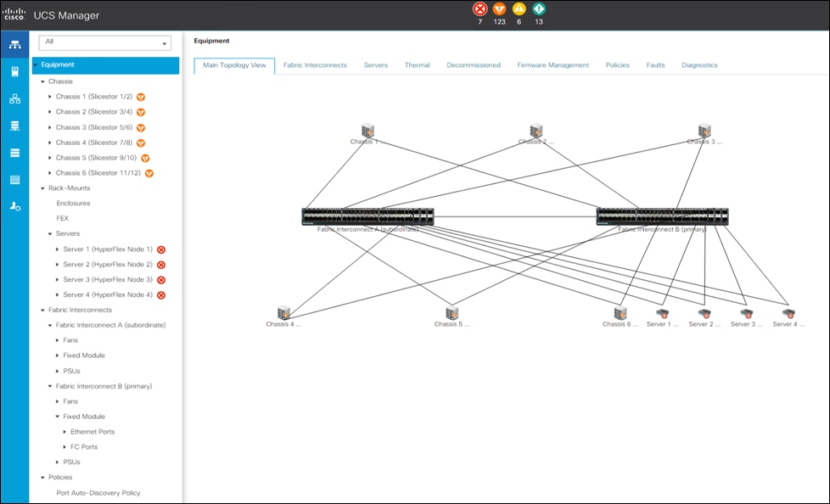Switch to the Servers tab
The width and height of the screenshot is (830, 504).
point(375,65)
